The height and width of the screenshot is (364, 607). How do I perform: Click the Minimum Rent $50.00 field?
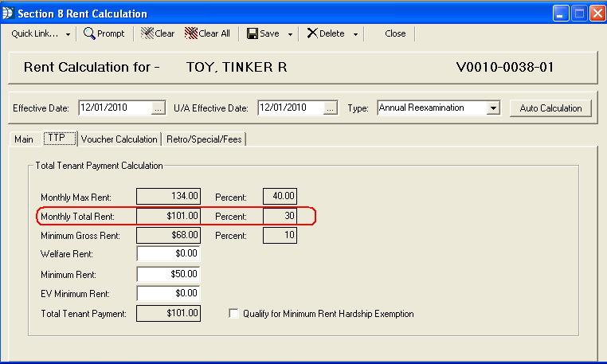tap(168, 274)
